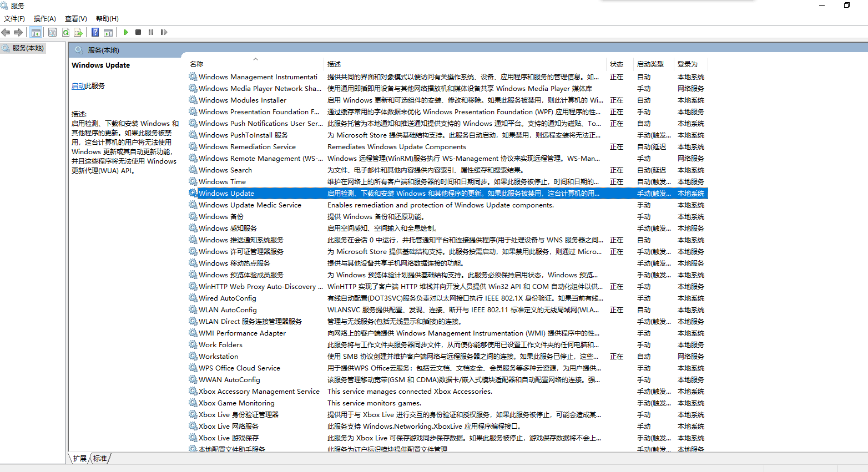Click the gear icon beside Windows Remediation Service
This screenshot has height=472, width=868.
point(193,146)
